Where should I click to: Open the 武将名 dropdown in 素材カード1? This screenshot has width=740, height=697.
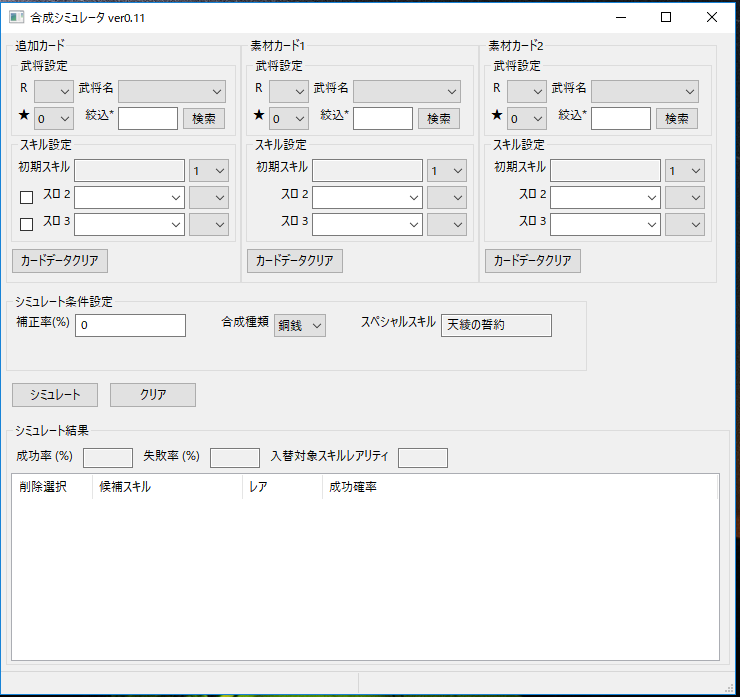tap(407, 91)
